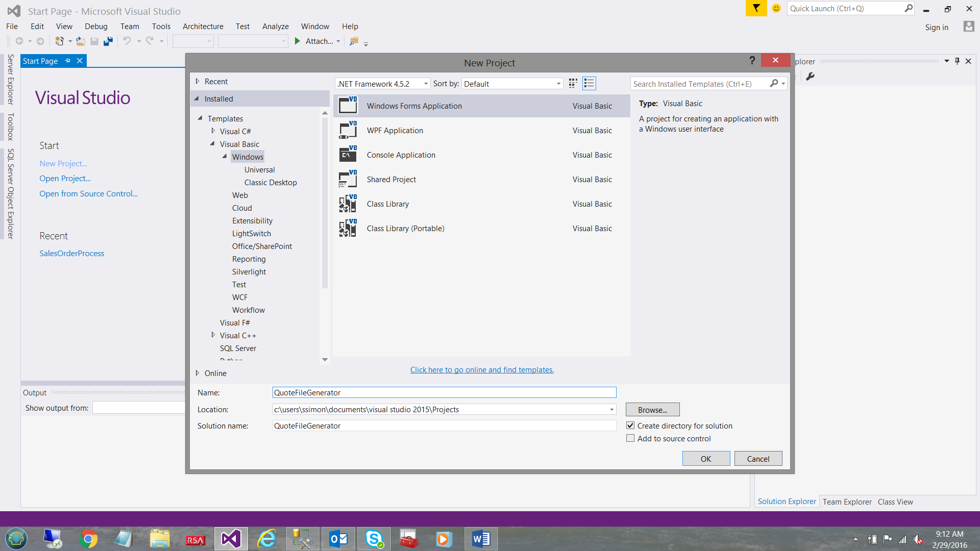Open the Architecture menu

tap(203, 26)
